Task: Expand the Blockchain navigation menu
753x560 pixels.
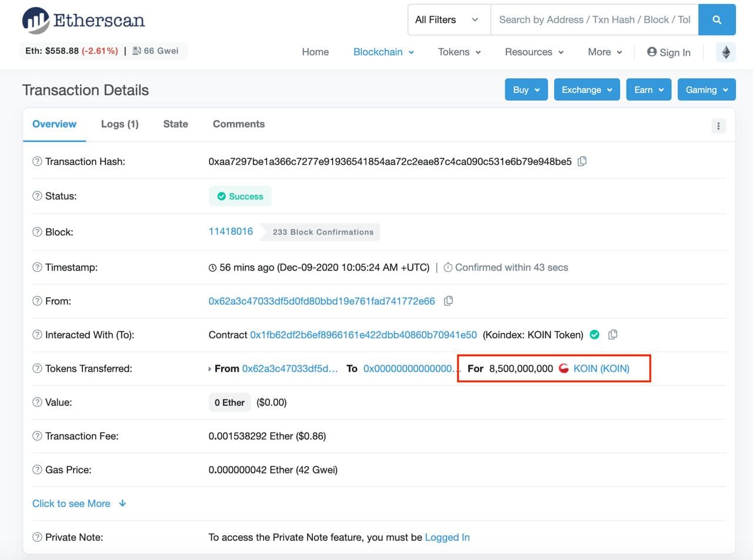Action: [x=384, y=52]
